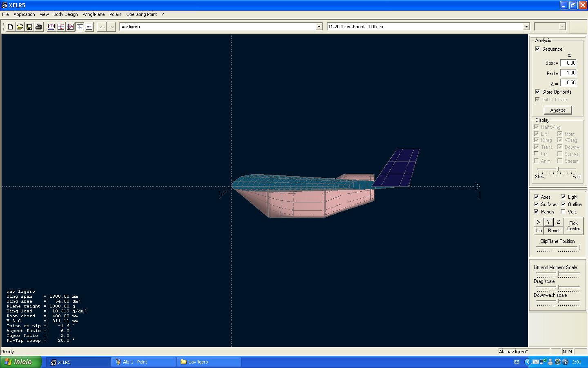Viewport: 588px width, 368px height.
Task: Click the Print icon in toolbar
Action: tap(39, 27)
